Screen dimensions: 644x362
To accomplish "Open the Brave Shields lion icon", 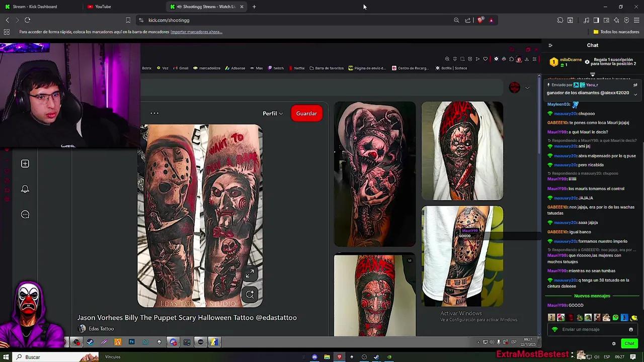I will pyautogui.click(x=480, y=20).
